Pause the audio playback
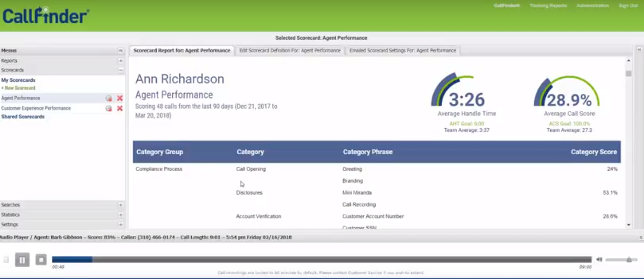Screen dimensions: 644x279 pyautogui.click(x=22, y=260)
